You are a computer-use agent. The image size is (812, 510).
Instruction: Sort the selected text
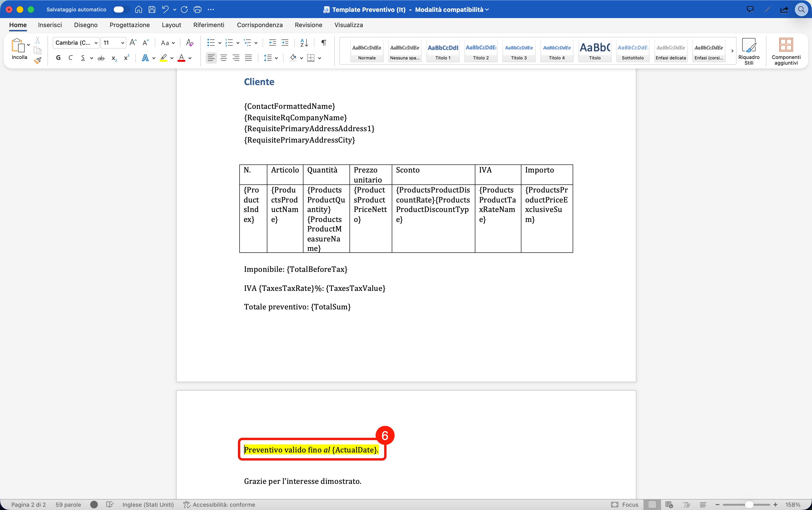coord(304,43)
